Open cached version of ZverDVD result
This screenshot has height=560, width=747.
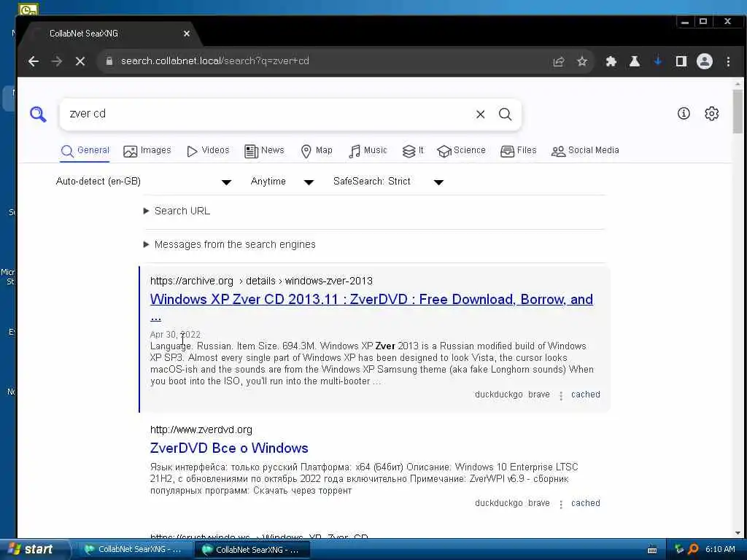pos(586,503)
